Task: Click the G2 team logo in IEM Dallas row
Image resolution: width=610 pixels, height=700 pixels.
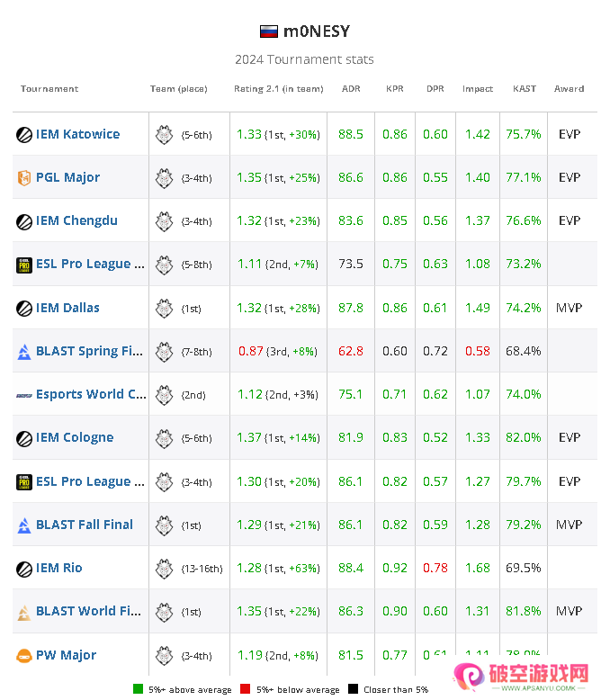Action: (164, 308)
